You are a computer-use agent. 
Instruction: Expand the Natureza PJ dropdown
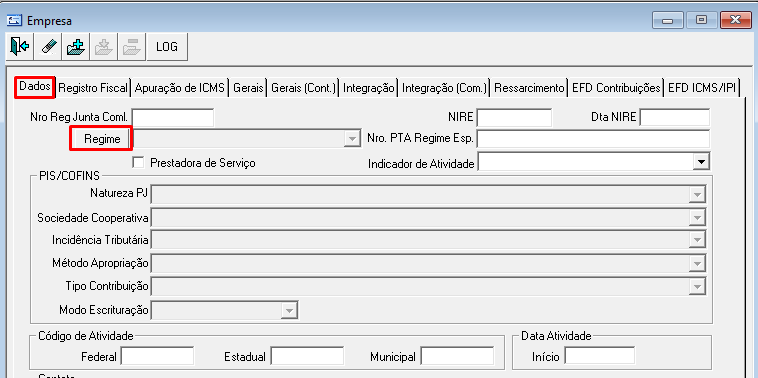click(x=697, y=195)
